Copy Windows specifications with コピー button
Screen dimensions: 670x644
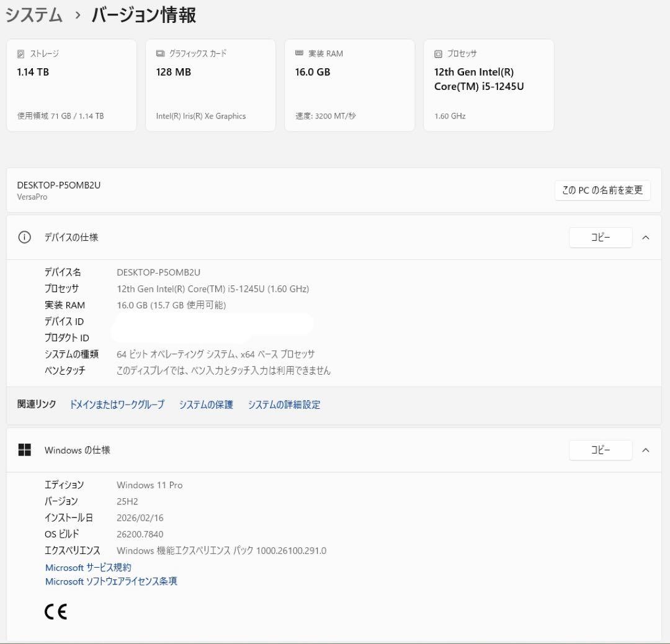601,450
